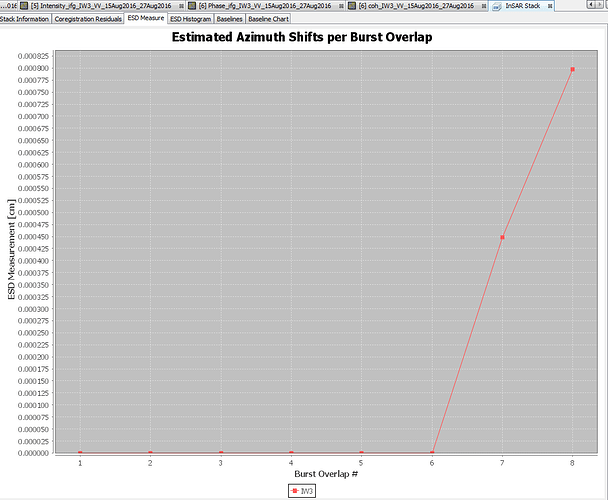
Task: Close the InSAR Stack tab
Action: point(550,6)
